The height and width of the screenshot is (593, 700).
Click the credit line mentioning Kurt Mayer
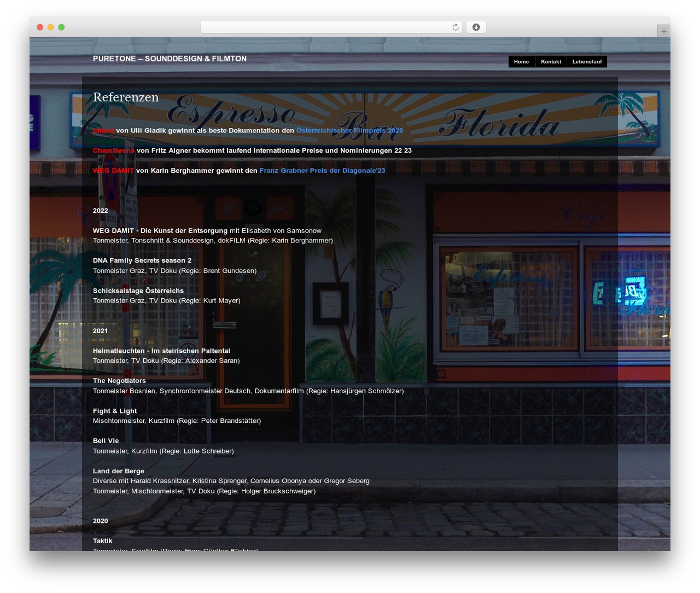click(x=167, y=301)
